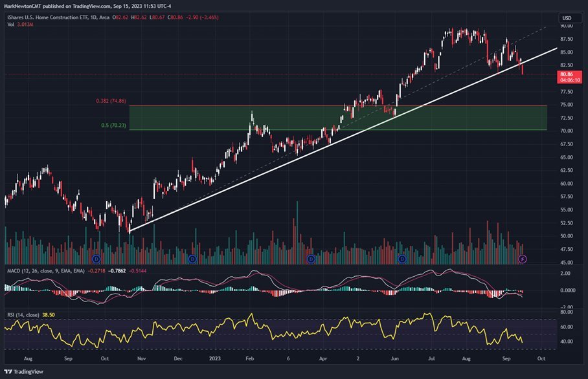Click the Jun label on time axis
Screen dimensions: 588x379
pos(394,358)
